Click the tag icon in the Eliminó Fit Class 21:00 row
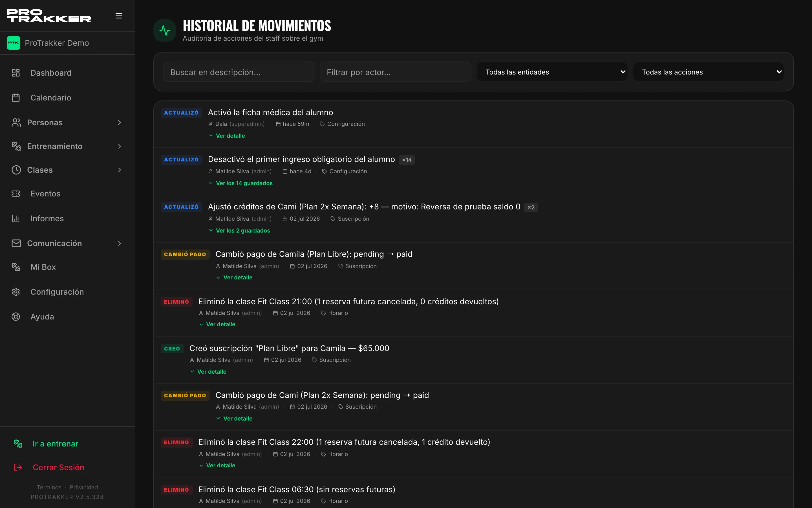This screenshot has height=508, width=812. (323, 313)
